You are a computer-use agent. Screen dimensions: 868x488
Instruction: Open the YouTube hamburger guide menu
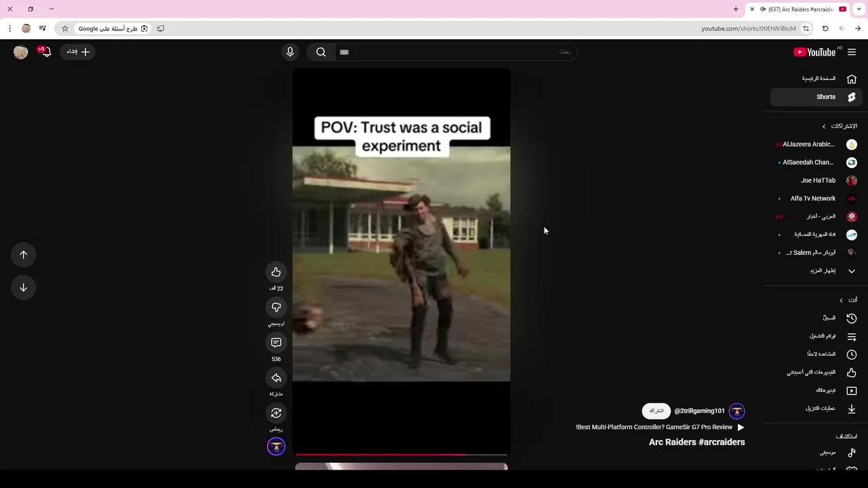click(x=852, y=52)
